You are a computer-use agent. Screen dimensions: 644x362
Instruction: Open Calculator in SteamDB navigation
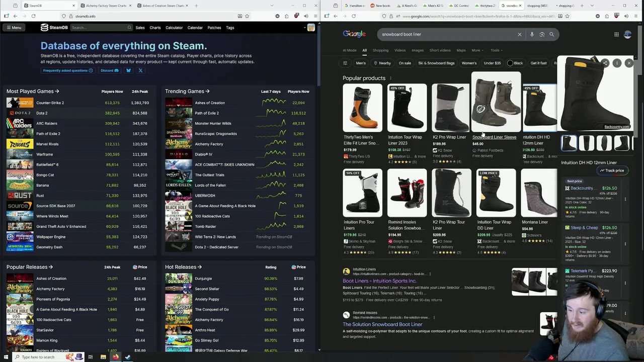click(x=174, y=28)
